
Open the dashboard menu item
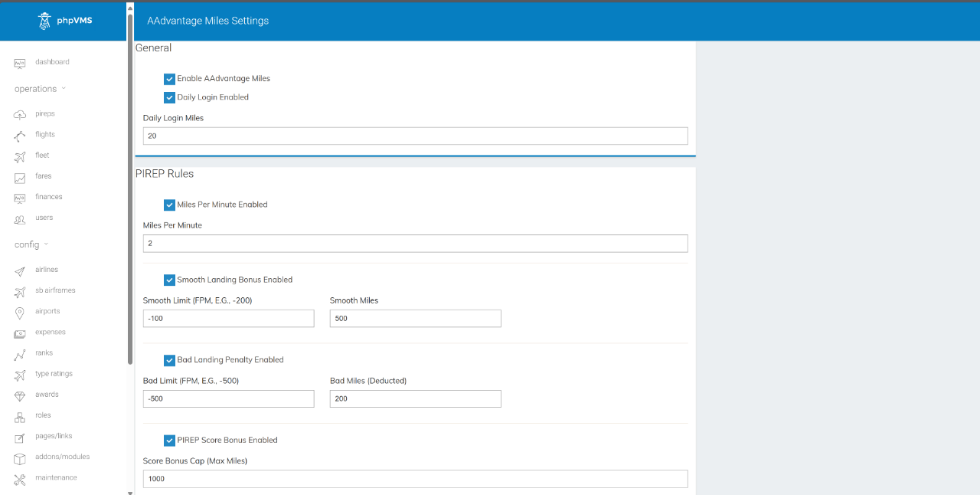pyautogui.click(x=52, y=62)
